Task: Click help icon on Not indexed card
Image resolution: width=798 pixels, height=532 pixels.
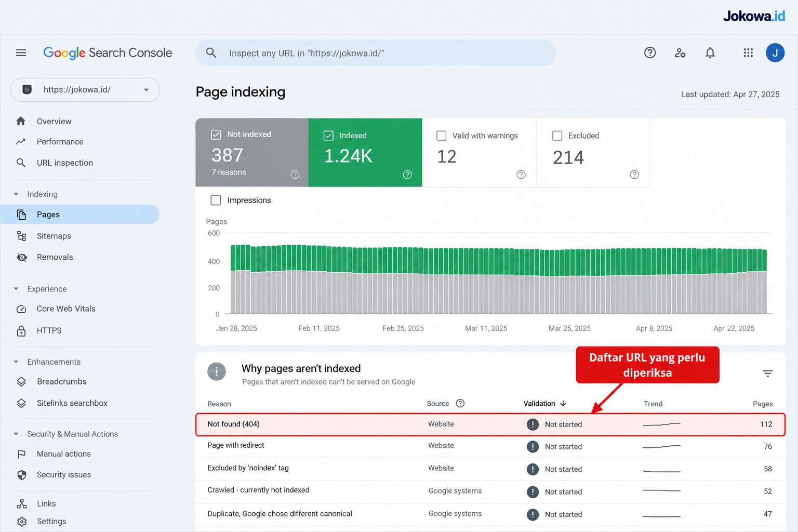Action: [295, 175]
